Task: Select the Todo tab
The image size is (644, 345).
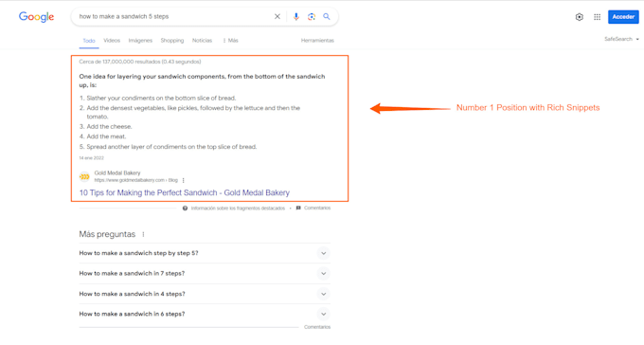Action: coord(89,41)
